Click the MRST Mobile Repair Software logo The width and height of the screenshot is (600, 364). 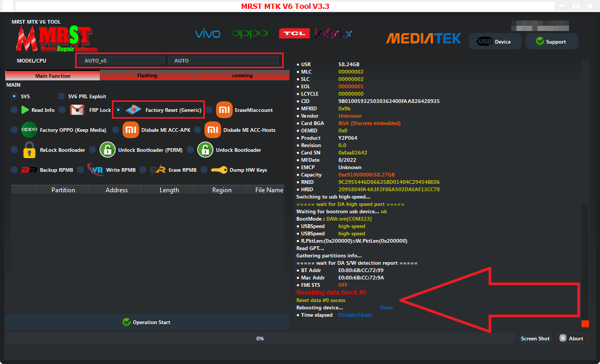56,39
